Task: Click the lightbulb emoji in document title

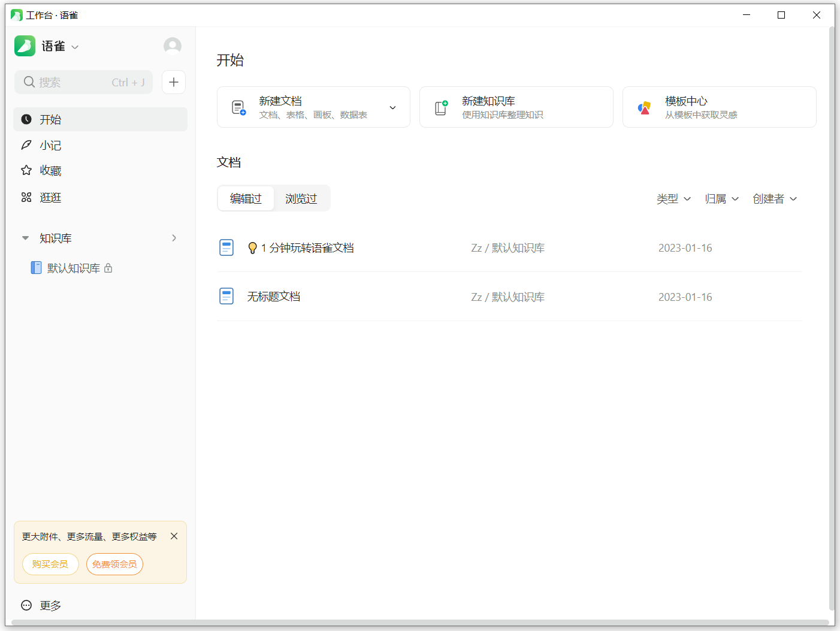Action: tap(253, 248)
